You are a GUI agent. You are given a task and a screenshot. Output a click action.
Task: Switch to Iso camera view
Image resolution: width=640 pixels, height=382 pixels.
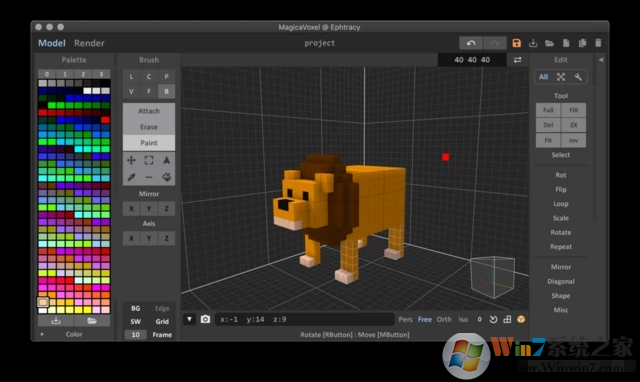pyautogui.click(x=463, y=320)
